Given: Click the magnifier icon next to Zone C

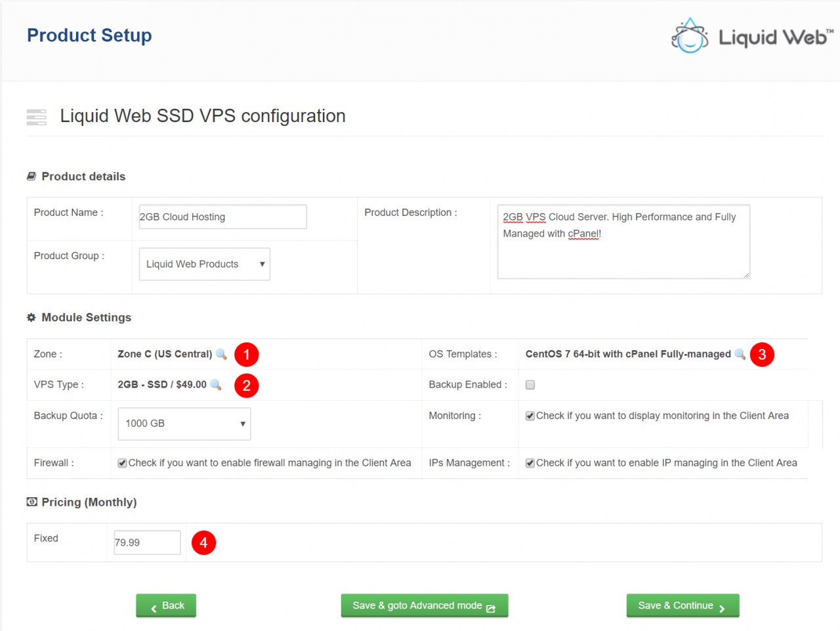Looking at the screenshot, I should [x=221, y=354].
